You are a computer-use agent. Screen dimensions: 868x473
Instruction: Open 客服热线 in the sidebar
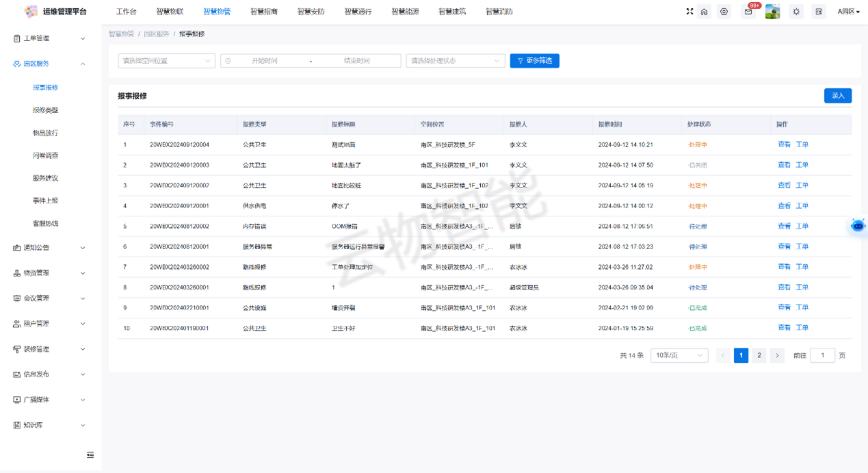(46, 223)
